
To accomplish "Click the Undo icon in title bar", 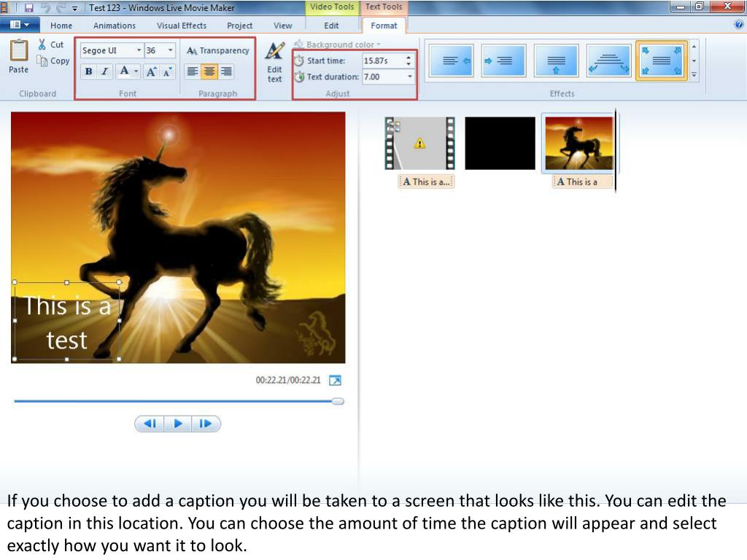I will click(x=46, y=7).
